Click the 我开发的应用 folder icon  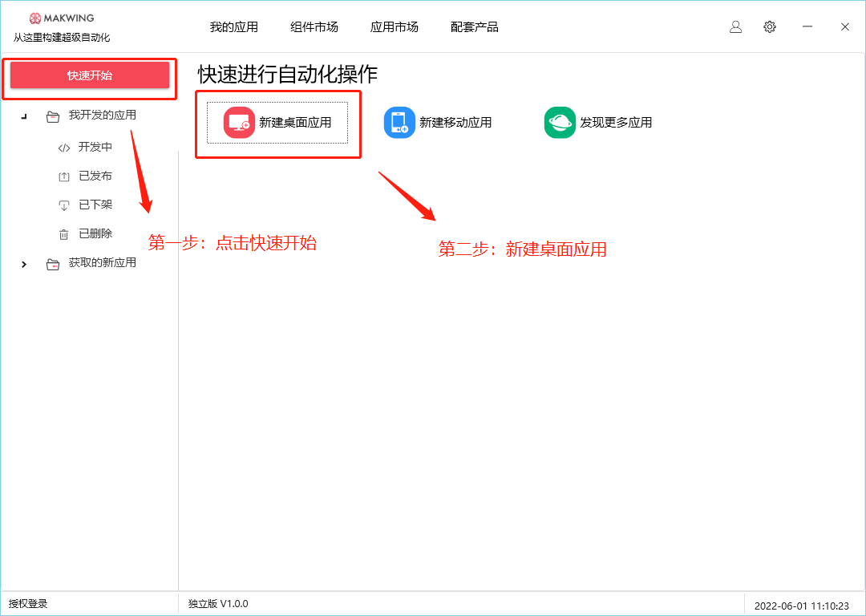tap(51, 115)
